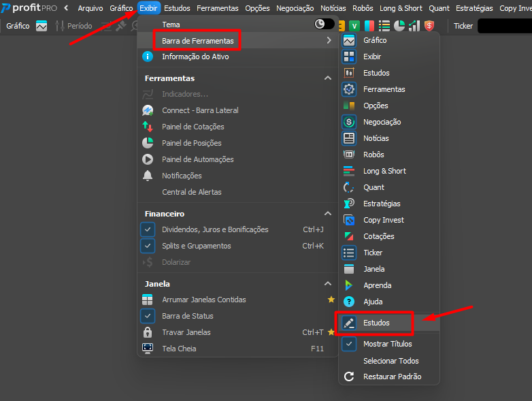The width and height of the screenshot is (532, 401).
Task: Click the Painel de Posições pie icon
Action: point(148,143)
